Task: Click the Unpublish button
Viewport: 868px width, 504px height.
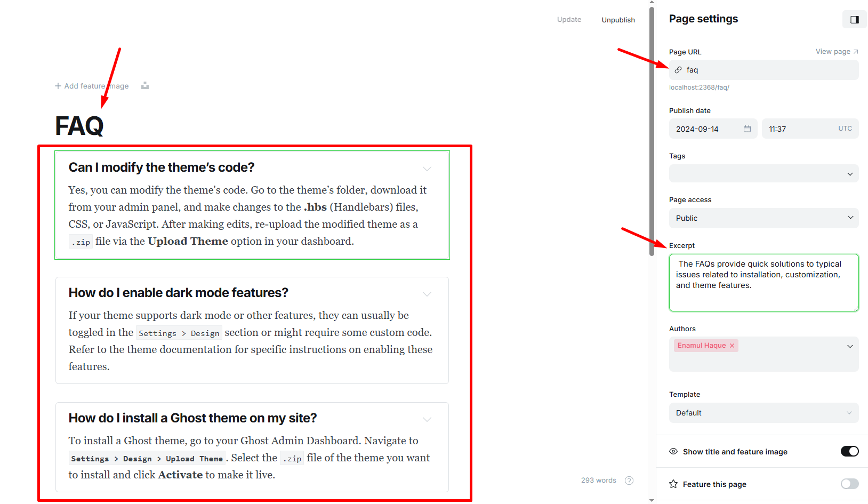Action: pyautogui.click(x=618, y=20)
